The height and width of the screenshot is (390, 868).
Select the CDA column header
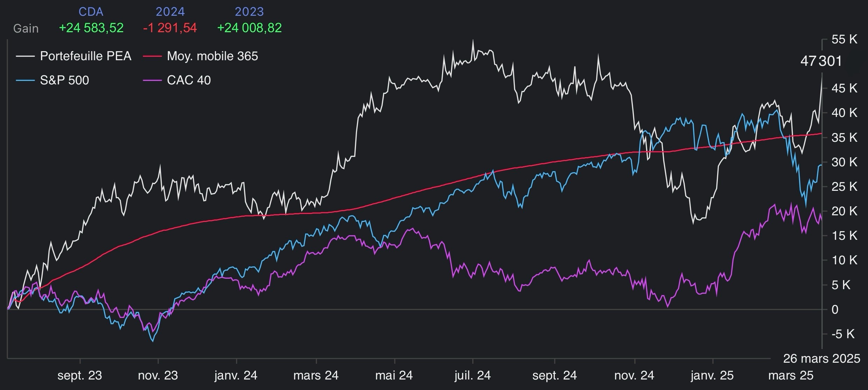[91, 12]
